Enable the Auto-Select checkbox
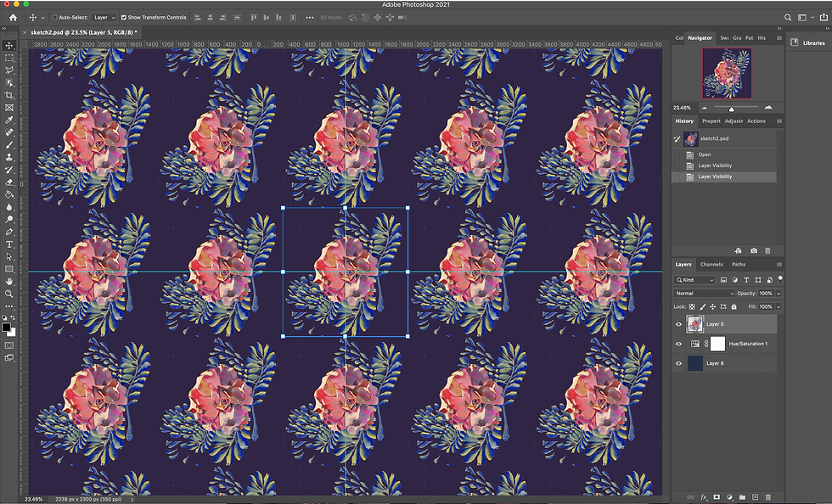This screenshot has height=504, width=832. [54, 18]
